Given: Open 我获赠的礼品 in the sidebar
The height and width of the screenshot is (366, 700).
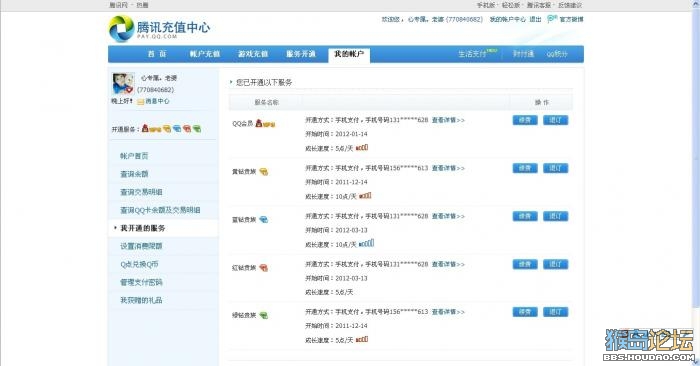Looking at the screenshot, I should (141, 300).
